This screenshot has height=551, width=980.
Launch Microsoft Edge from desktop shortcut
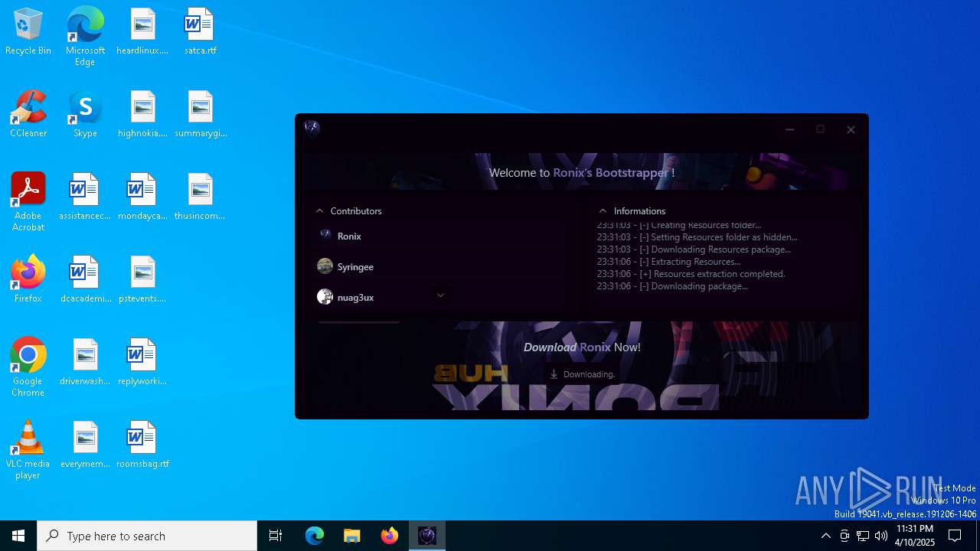85,37
